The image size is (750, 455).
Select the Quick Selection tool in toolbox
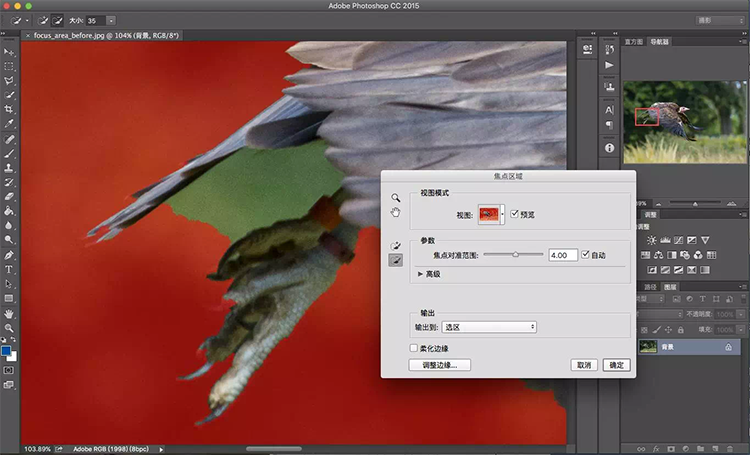coord(9,95)
